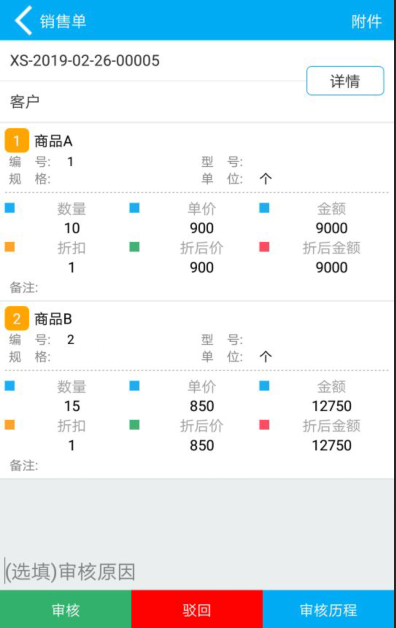Select the orange number 1 badge
This screenshot has width=396, height=628.
pos(17,141)
